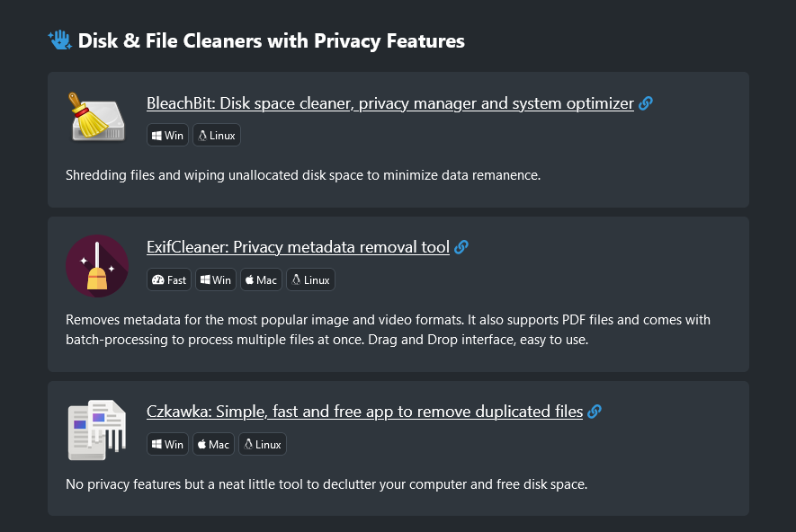Click the Win badge under ExifCleaner
Viewport: 796px width, 532px height.
pos(216,279)
